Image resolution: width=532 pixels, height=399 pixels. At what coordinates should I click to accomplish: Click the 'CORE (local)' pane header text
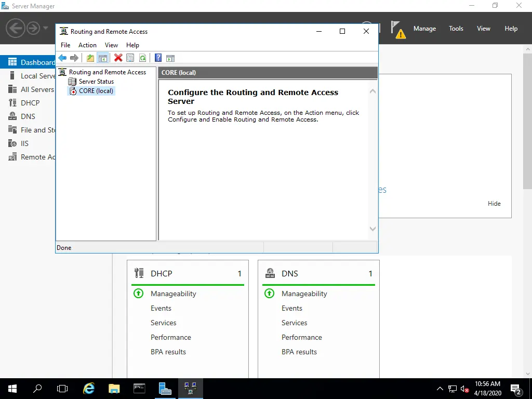[179, 73]
